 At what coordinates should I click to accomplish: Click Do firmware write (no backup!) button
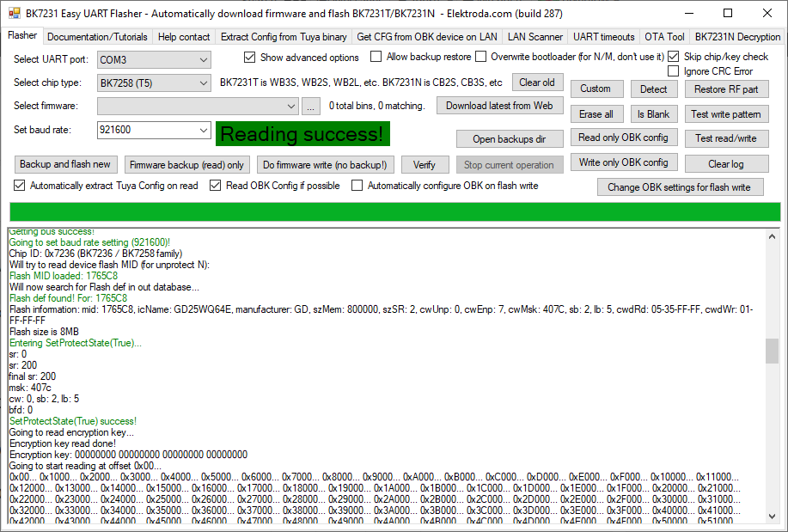tap(325, 165)
